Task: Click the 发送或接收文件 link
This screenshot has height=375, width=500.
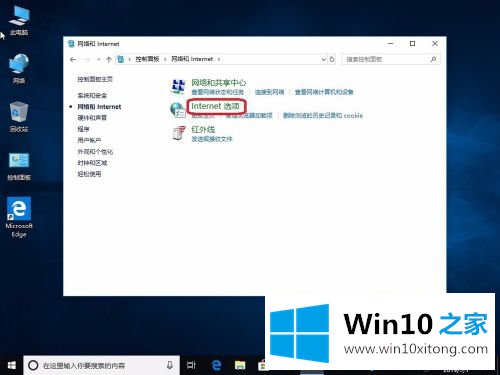Action: tap(212, 139)
